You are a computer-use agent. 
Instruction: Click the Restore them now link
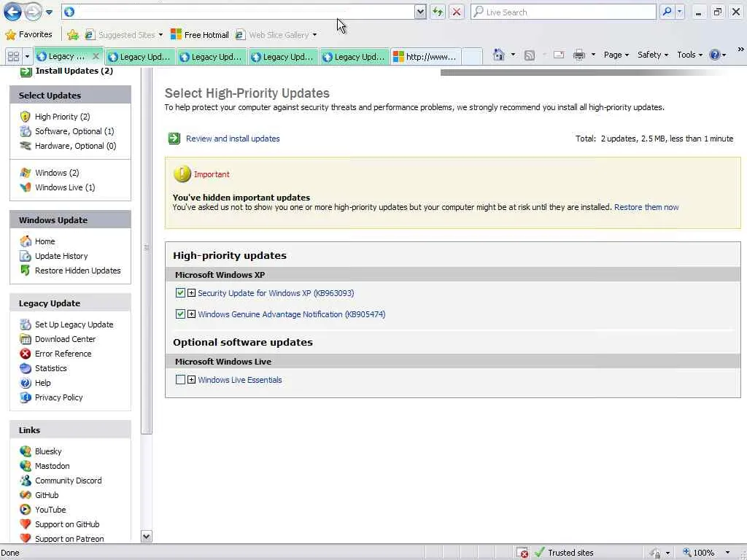[646, 207]
